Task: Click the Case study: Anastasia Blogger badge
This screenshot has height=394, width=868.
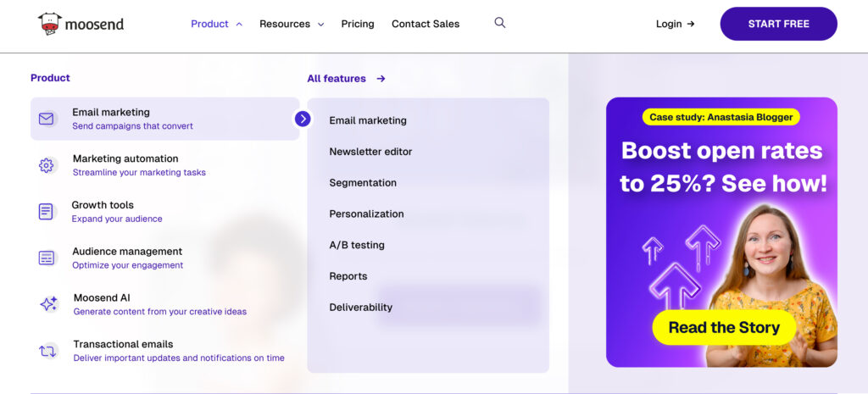Action: pyautogui.click(x=721, y=117)
